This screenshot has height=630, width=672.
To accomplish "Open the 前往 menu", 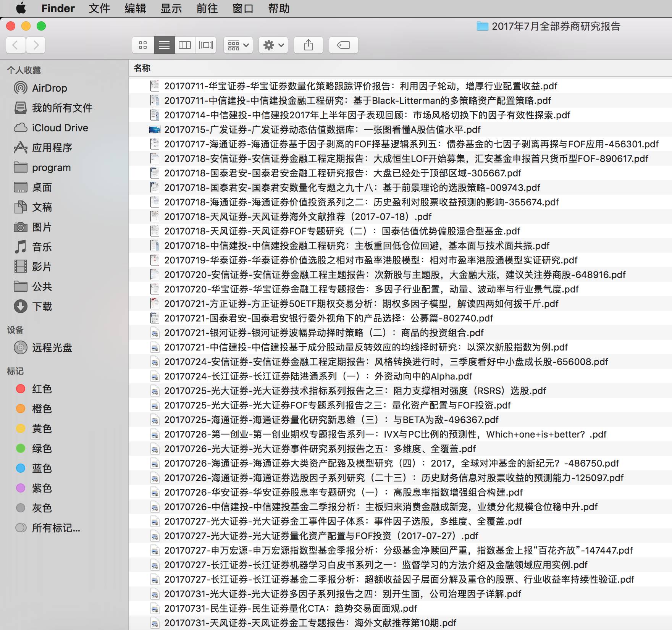I will pyautogui.click(x=207, y=8).
